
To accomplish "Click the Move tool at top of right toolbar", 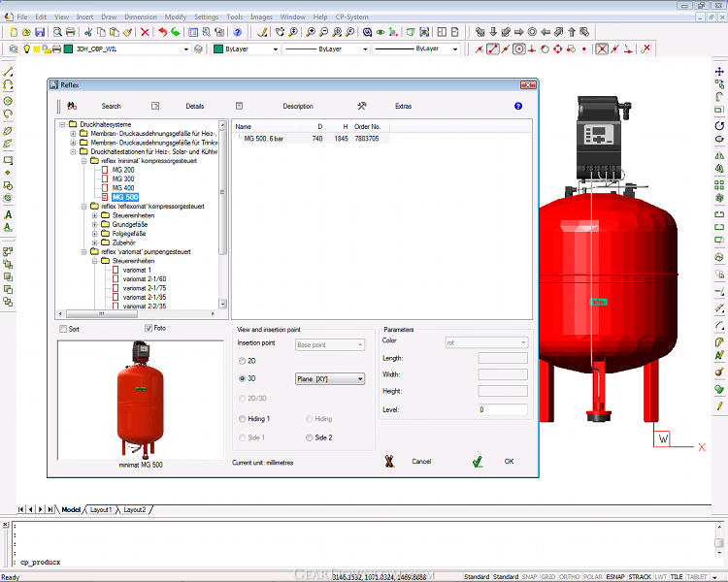I will (719, 72).
